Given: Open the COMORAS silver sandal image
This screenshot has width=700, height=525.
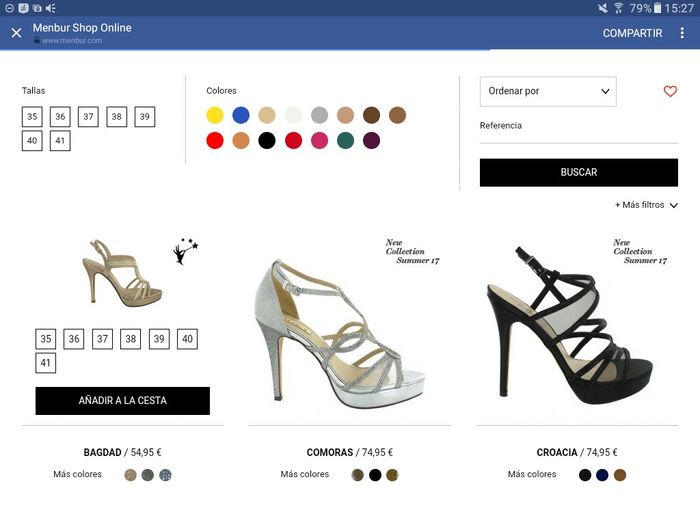Looking at the screenshot, I should coord(339,333).
